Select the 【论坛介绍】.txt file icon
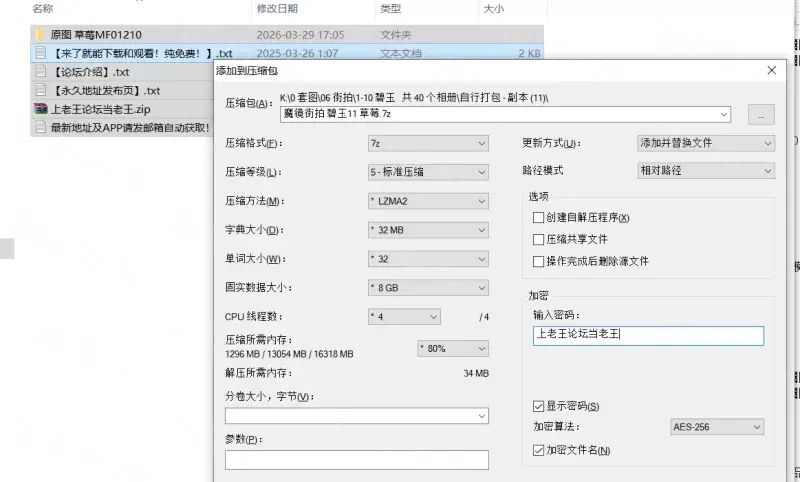 (40, 72)
